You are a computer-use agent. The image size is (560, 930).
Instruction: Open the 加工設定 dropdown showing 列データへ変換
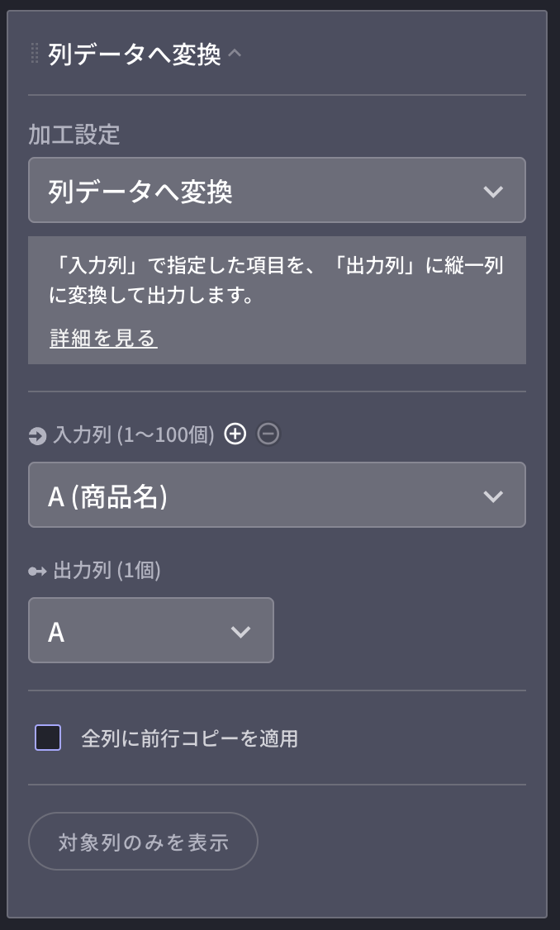[x=277, y=191]
